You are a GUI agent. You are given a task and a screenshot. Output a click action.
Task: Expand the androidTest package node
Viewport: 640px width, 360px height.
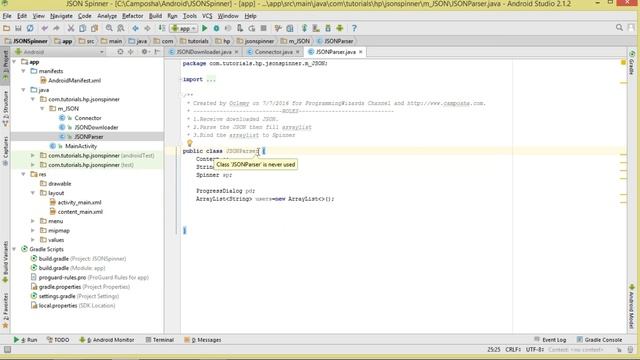coord(33,156)
